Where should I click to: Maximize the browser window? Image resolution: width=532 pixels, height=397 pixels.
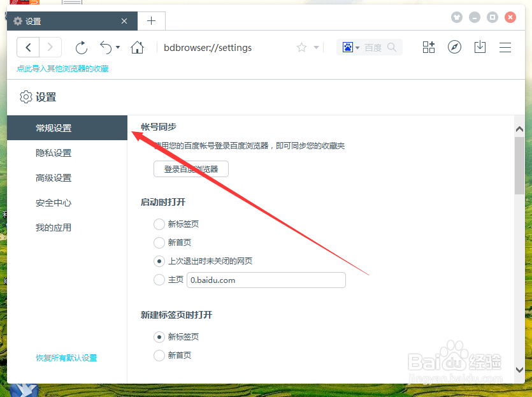click(492, 17)
